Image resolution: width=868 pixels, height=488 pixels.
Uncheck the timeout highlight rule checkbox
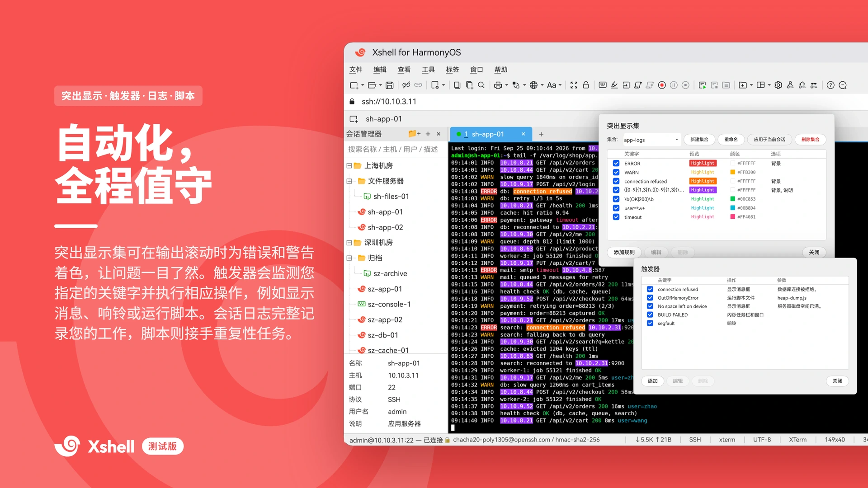click(x=616, y=217)
